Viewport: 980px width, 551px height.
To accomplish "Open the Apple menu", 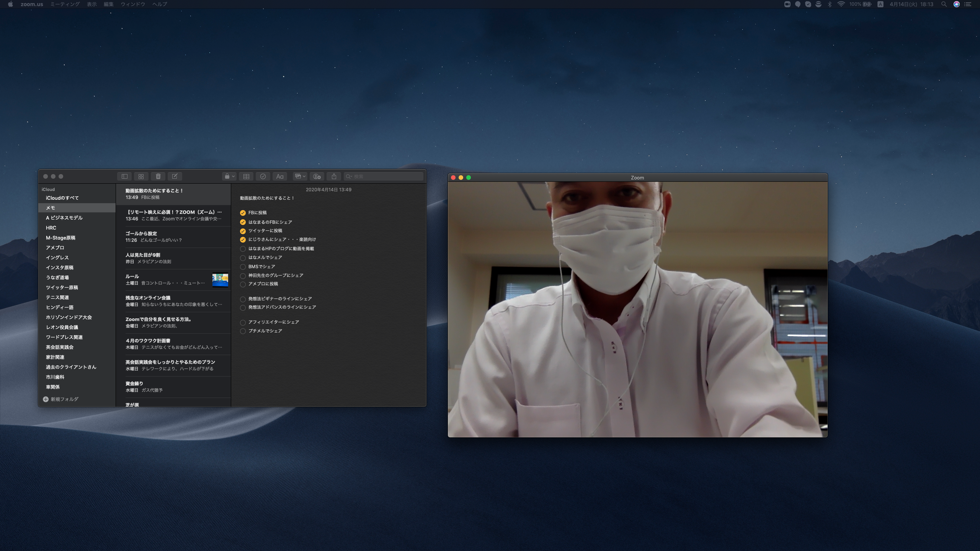I will (10, 4).
